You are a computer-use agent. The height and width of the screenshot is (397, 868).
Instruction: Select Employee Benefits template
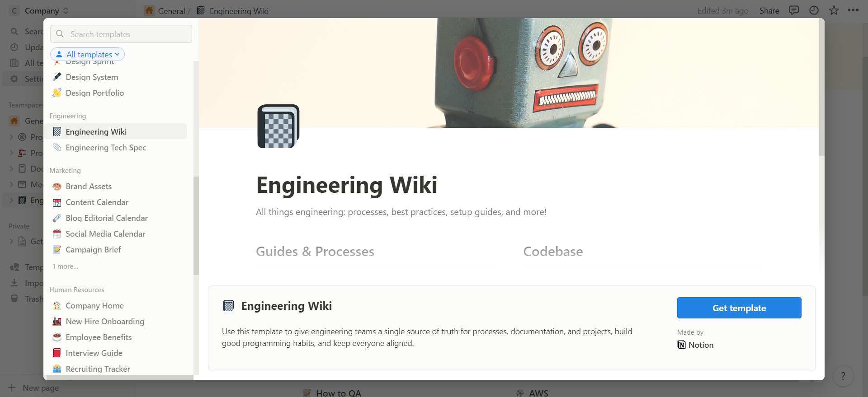pos(117,337)
